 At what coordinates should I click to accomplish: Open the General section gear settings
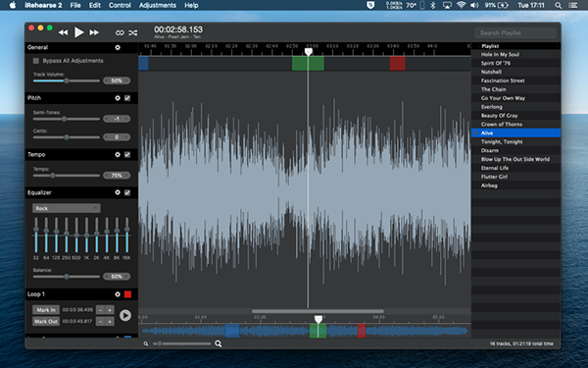pyautogui.click(x=118, y=47)
